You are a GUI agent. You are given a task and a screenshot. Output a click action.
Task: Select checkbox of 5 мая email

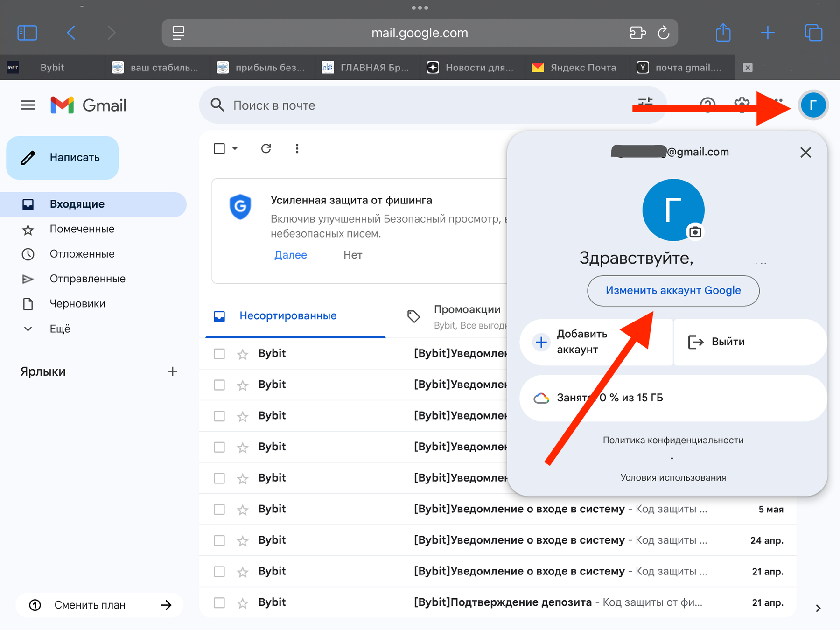coord(219,509)
